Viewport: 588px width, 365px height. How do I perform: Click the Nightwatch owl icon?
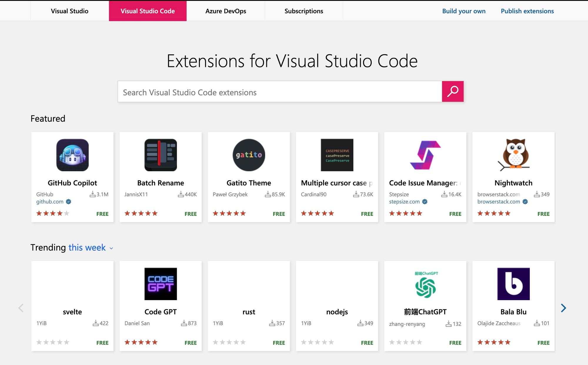tap(513, 155)
